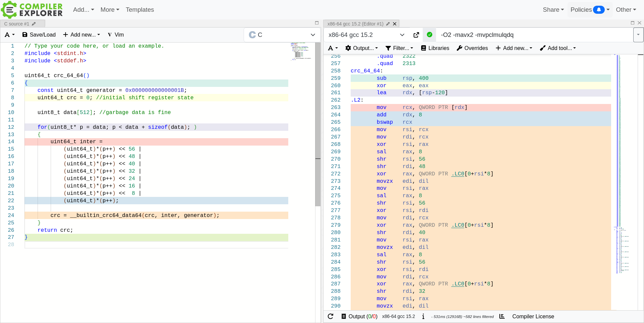Click the green compilation status checkmark
This screenshot has height=323, width=644.
[430, 35]
